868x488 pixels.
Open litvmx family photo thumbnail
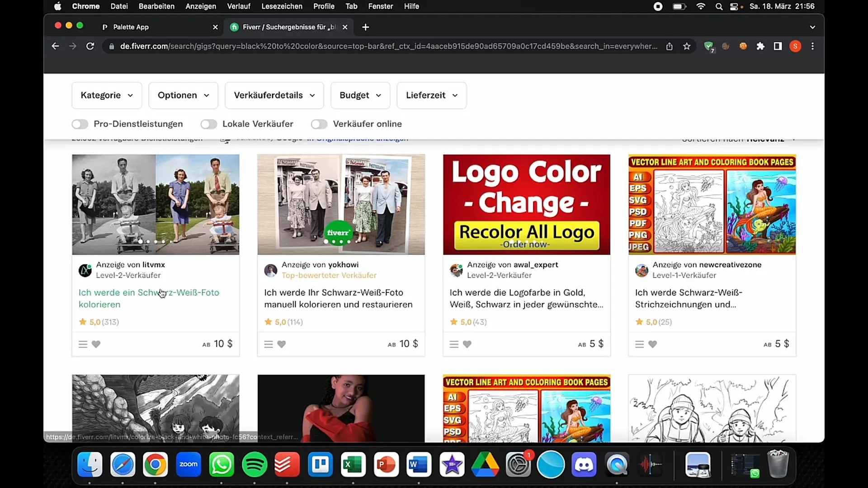tap(156, 205)
